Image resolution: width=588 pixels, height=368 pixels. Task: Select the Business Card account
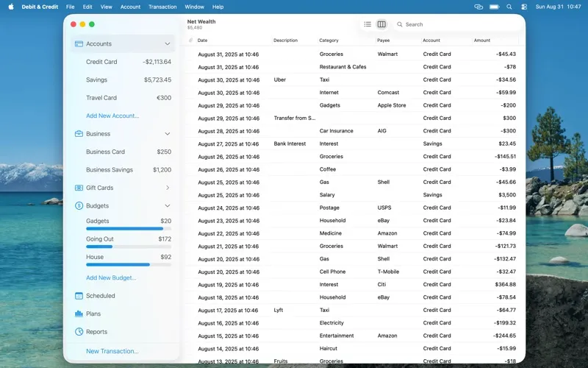click(123, 152)
